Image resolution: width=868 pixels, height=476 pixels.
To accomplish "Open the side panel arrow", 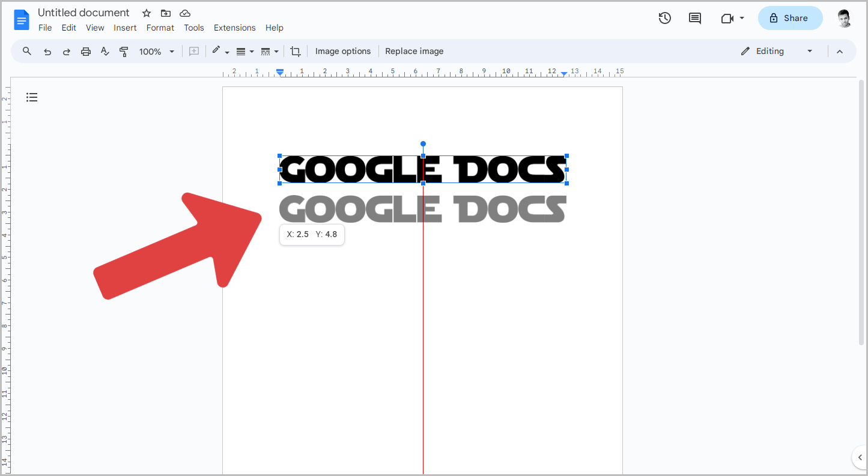I will click(860, 458).
